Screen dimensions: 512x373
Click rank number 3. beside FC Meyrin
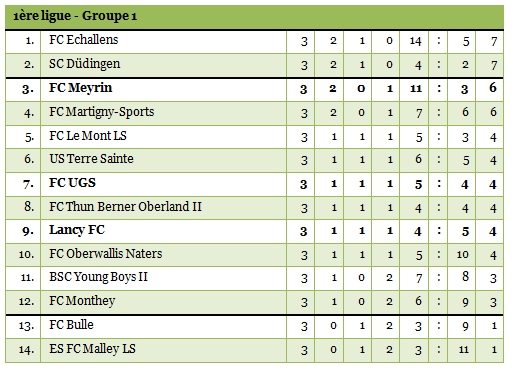click(28, 89)
